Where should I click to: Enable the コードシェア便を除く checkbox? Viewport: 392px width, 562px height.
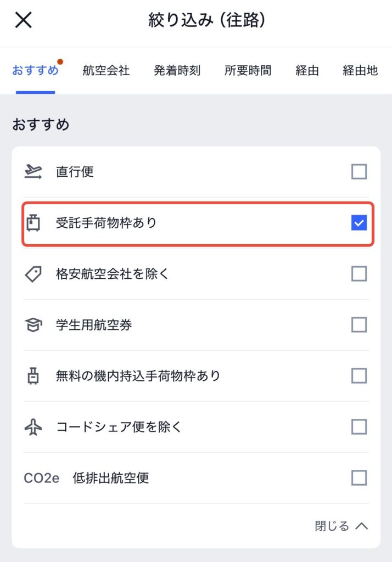click(x=359, y=427)
